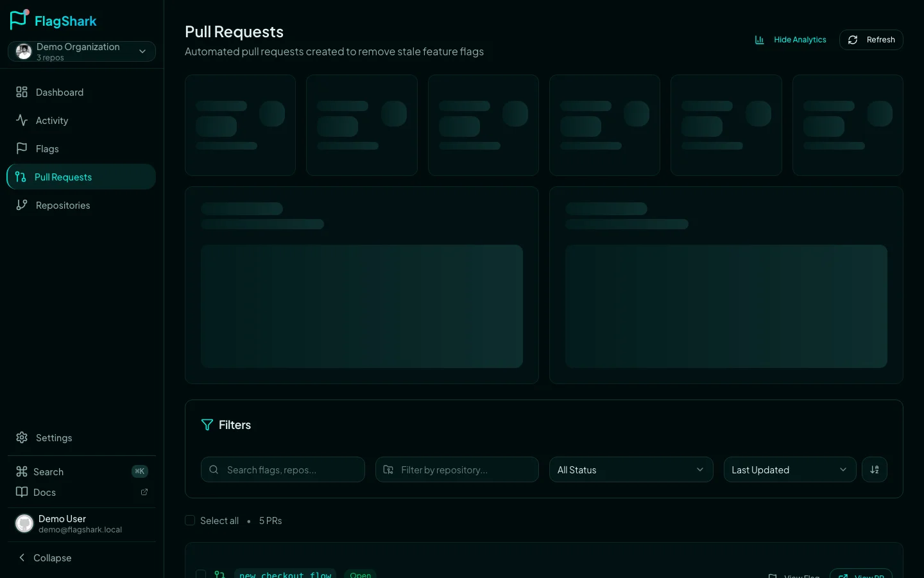Click the FlagShark logo icon
924x578 pixels.
(x=19, y=20)
